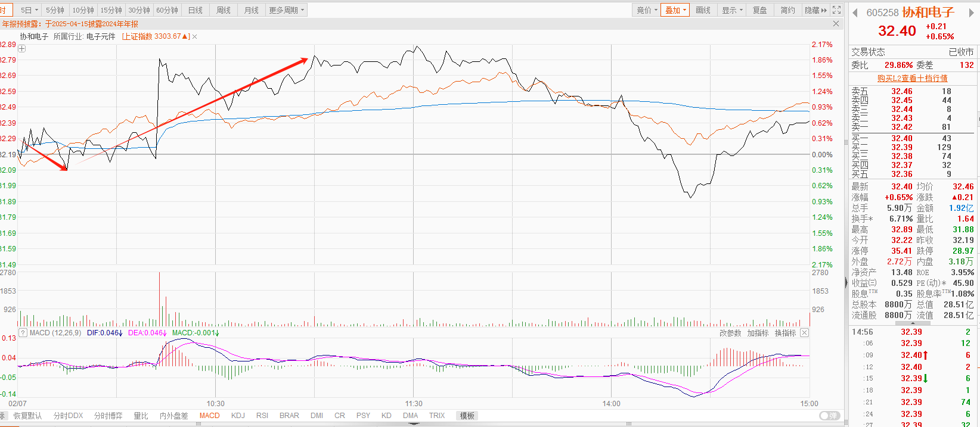980x427 pixels.
Task: Open the 显示 display dropdown
Action: 731,10
